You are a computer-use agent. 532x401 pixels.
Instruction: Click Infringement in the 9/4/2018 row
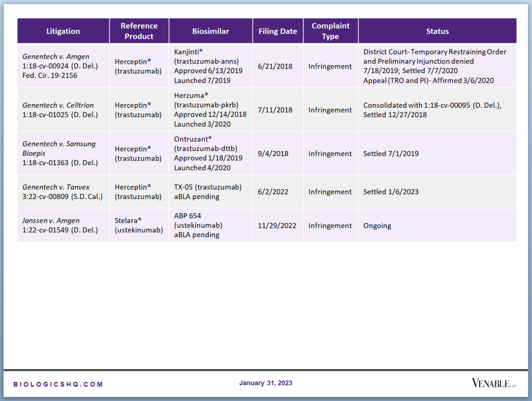[330, 153]
